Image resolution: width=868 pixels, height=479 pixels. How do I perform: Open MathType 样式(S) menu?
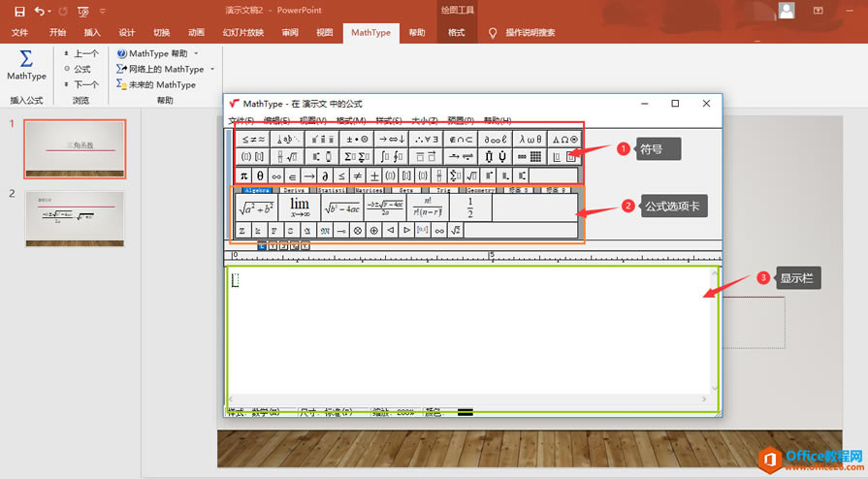coord(389,120)
